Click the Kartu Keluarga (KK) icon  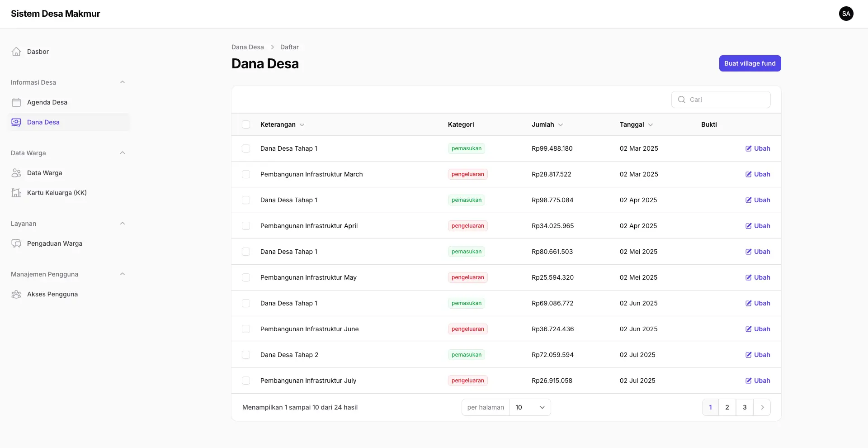(x=16, y=193)
